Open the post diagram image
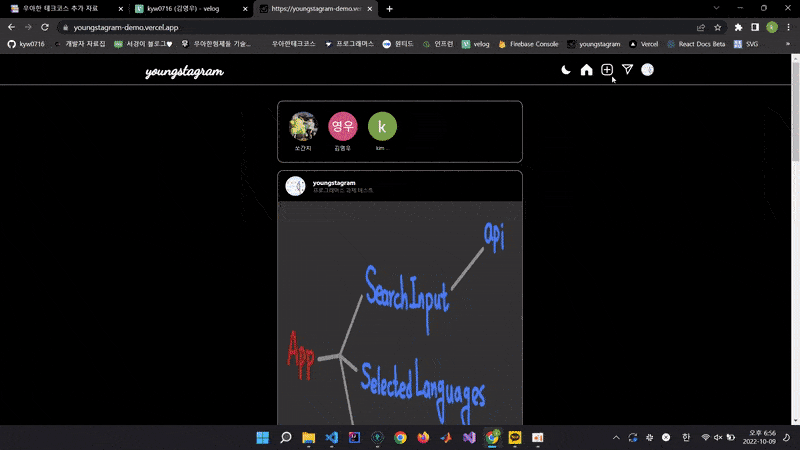Viewport: 800px width, 450px height. tap(400, 313)
